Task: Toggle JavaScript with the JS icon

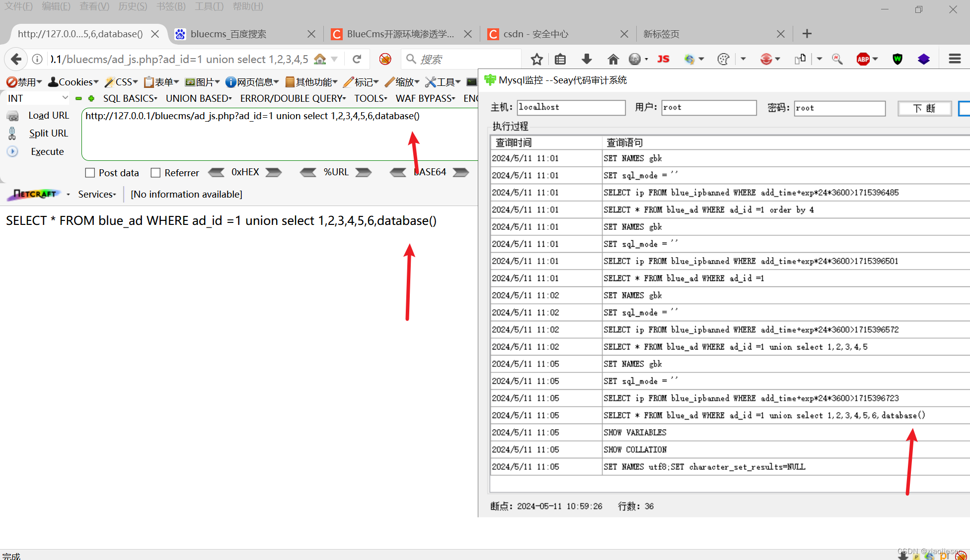Action: 663,59
